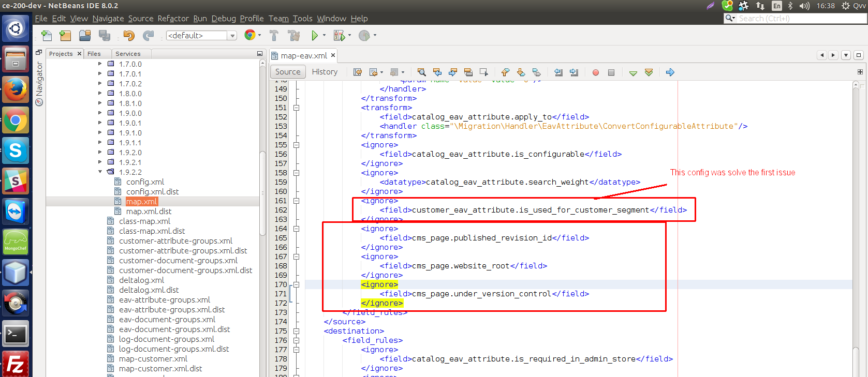Switch to the Services tab
The height and width of the screenshot is (377, 868).
(x=128, y=54)
